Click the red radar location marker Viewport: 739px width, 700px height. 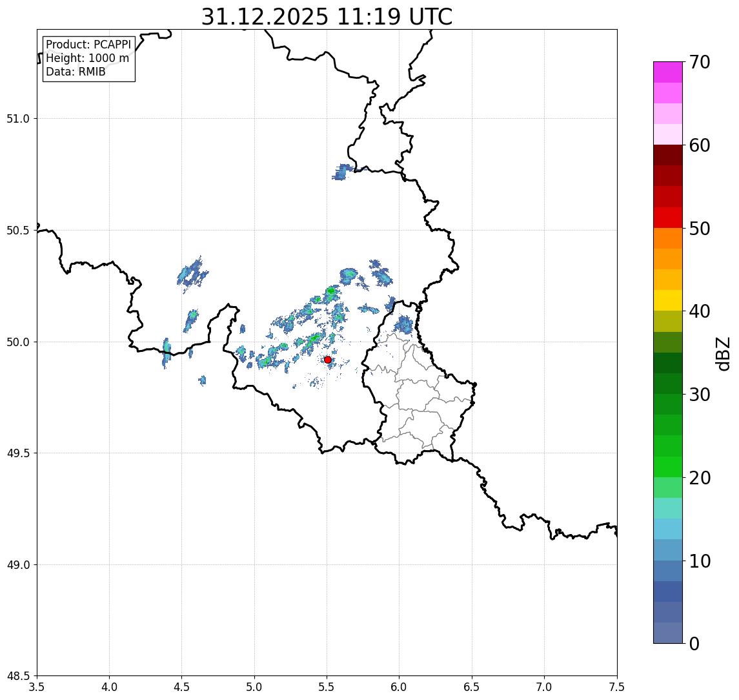pyautogui.click(x=328, y=360)
